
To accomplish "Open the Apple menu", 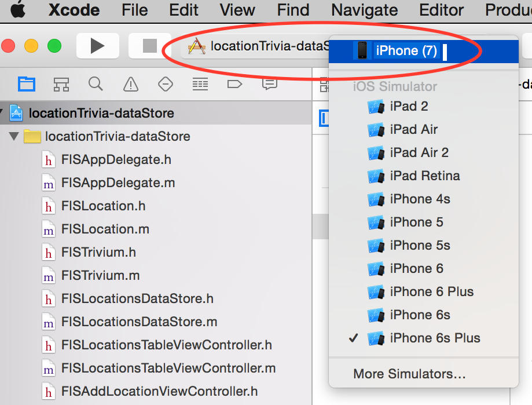I will tap(19, 10).
